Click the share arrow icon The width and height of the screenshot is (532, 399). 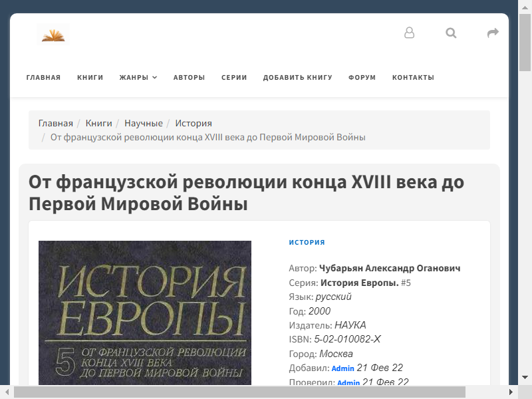coord(493,33)
